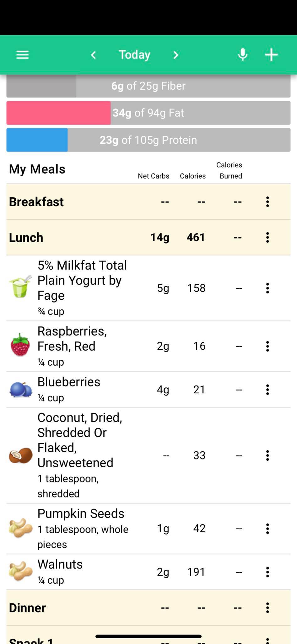
Task: Open options for Fage Plain Yogurt
Action: pyautogui.click(x=267, y=288)
